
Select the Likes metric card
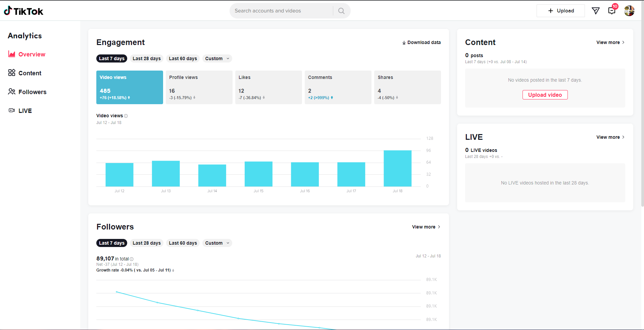268,87
